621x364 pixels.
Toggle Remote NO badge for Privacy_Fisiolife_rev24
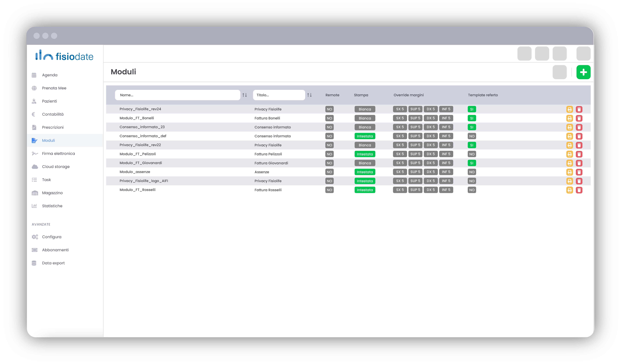(x=329, y=109)
